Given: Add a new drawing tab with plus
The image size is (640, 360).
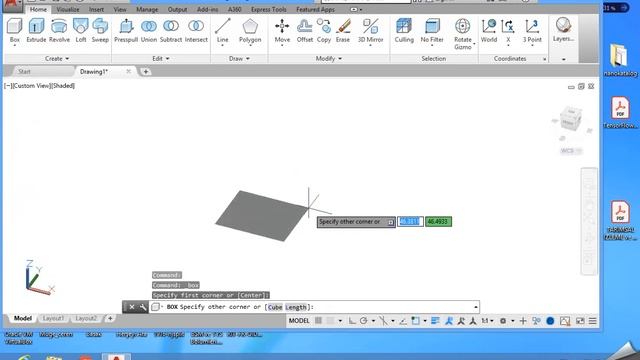Looking at the screenshot, I should 146,71.
